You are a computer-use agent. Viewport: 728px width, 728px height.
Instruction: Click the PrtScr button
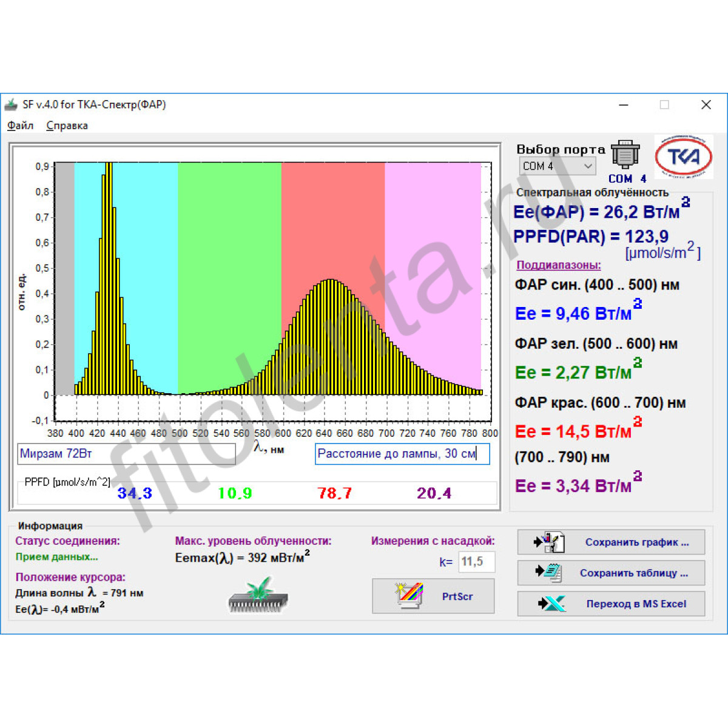point(433,596)
